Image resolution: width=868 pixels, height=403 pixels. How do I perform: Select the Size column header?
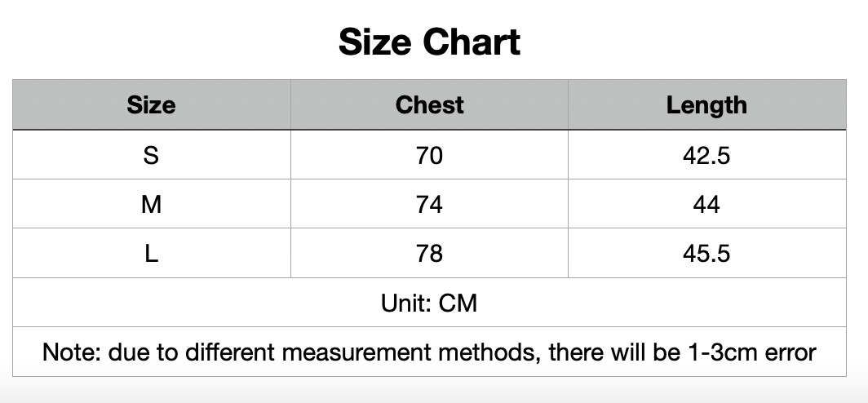151,105
